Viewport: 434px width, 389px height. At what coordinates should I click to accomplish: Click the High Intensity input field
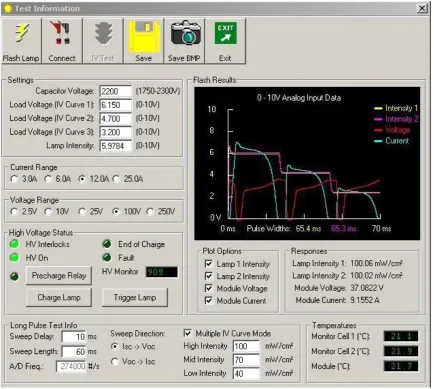(246, 346)
